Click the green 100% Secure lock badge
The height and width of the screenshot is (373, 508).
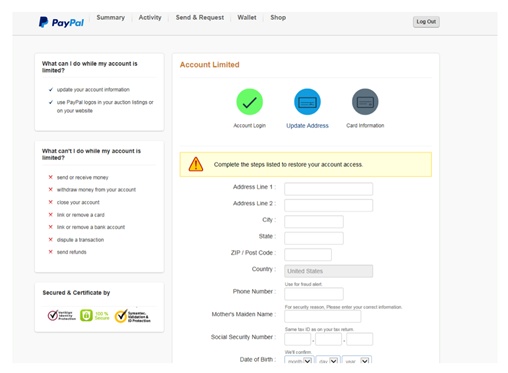coord(95,316)
